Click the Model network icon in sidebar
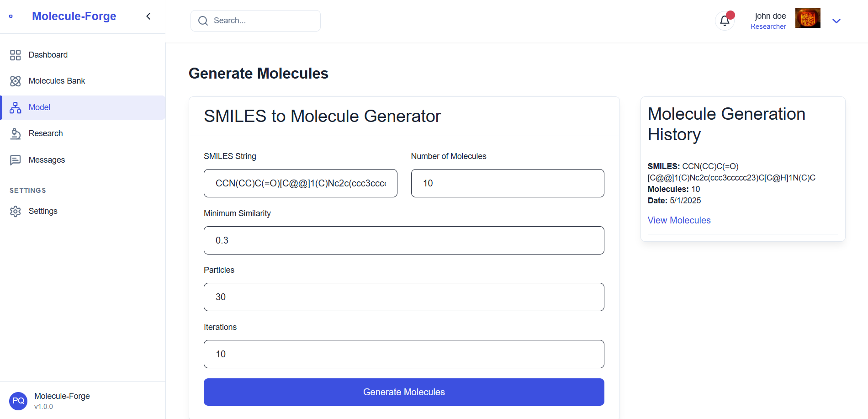The image size is (868, 419). point(16,108)
